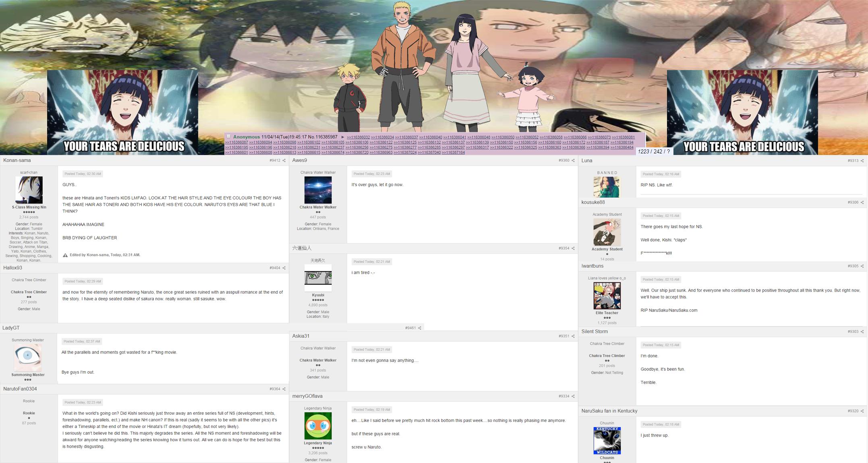
Task: Click share icon beside merryGOflava's post #9334
Action: tap(573, 396)
